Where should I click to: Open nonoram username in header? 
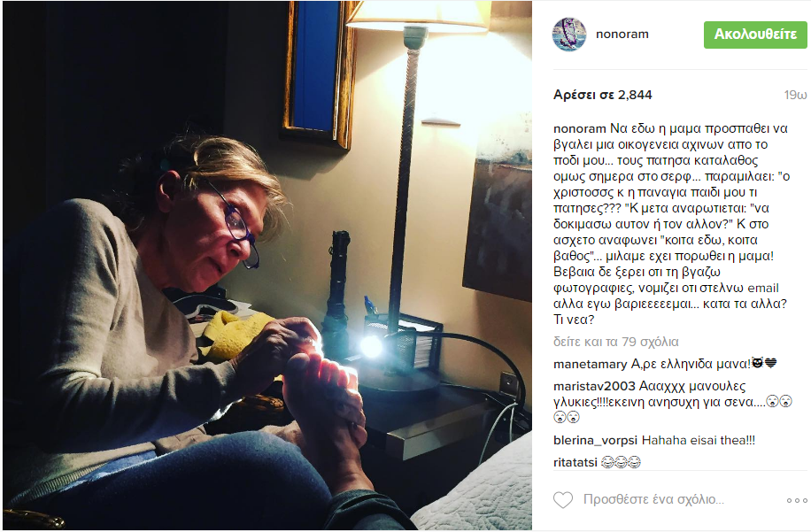click(622, 35)
